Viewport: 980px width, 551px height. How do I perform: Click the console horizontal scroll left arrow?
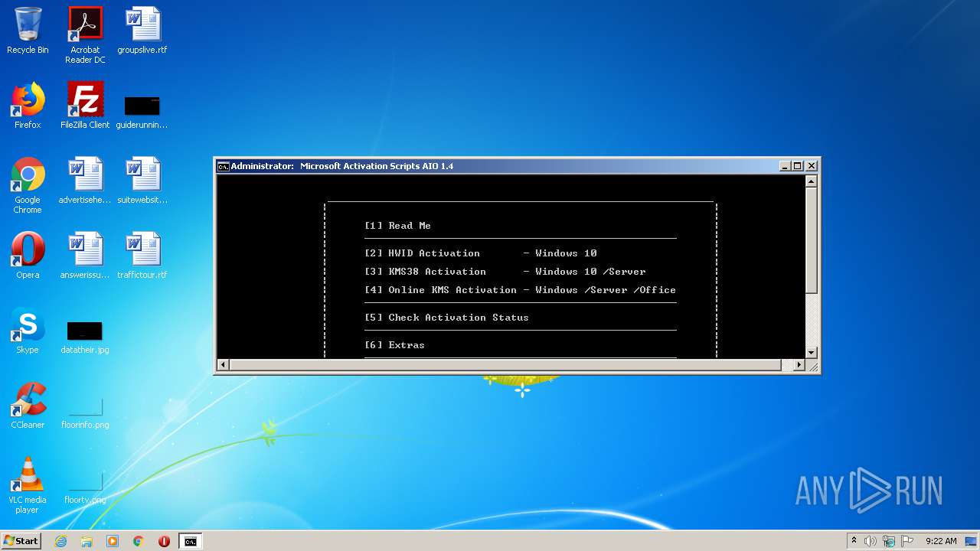pos(224,365)
